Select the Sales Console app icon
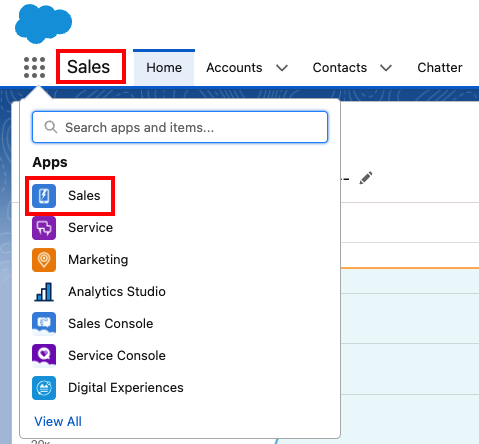 pyautogui.click(x=44, y=324)
